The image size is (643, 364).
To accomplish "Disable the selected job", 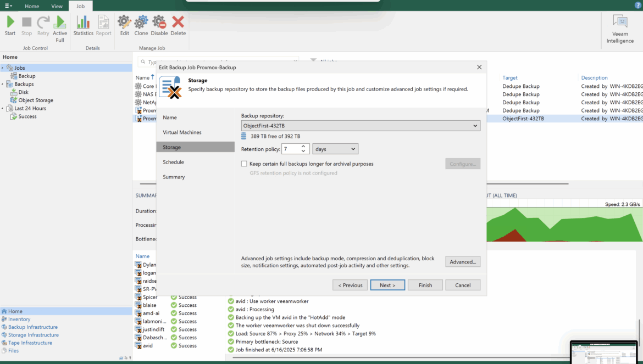I will point(159,26).
